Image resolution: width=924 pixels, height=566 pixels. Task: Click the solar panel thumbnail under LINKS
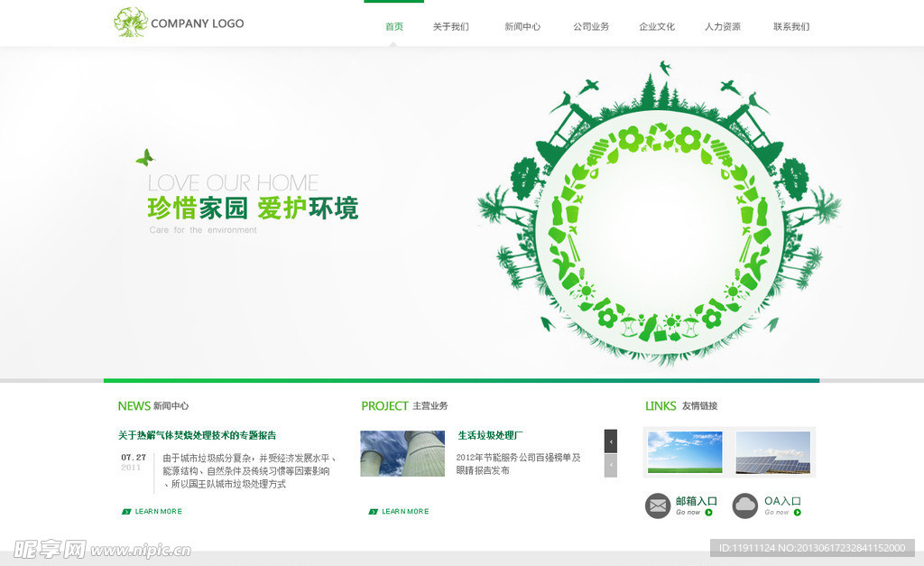coord(772,451)
